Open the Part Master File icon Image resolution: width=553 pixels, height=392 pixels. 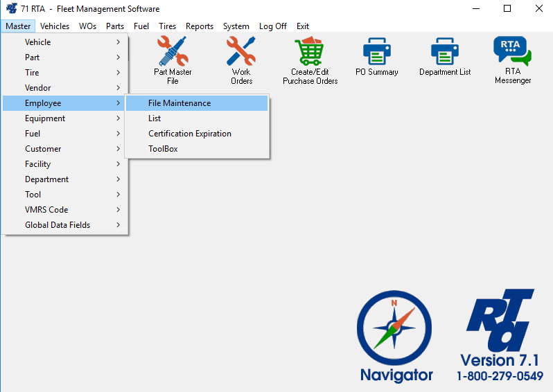(173, 52)
